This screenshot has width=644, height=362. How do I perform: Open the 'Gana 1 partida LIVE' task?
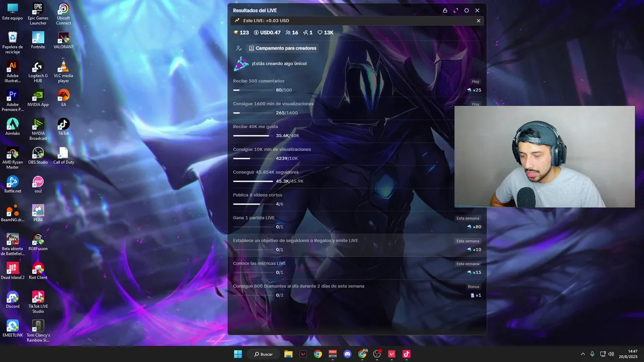click(x=357, y=222)
